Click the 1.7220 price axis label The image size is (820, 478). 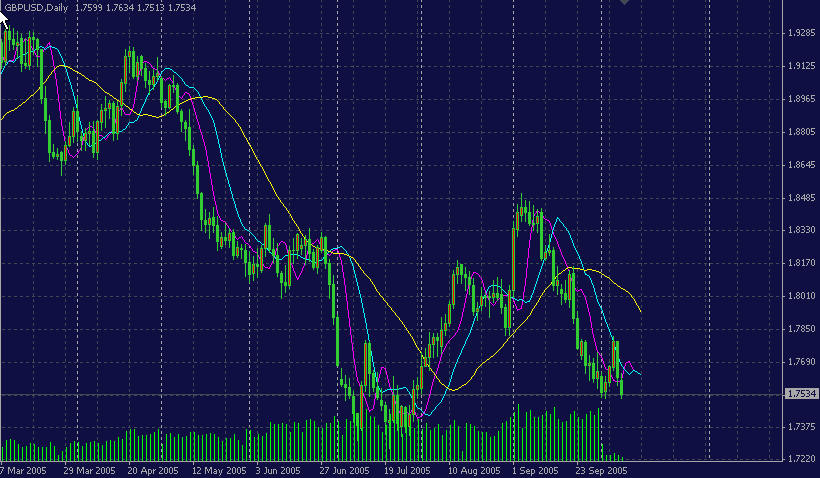coord(802,459)
